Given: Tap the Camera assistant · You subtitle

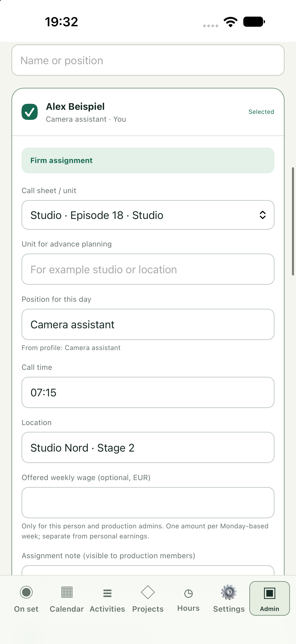Looking at the screenshot, I should point(86,119).
